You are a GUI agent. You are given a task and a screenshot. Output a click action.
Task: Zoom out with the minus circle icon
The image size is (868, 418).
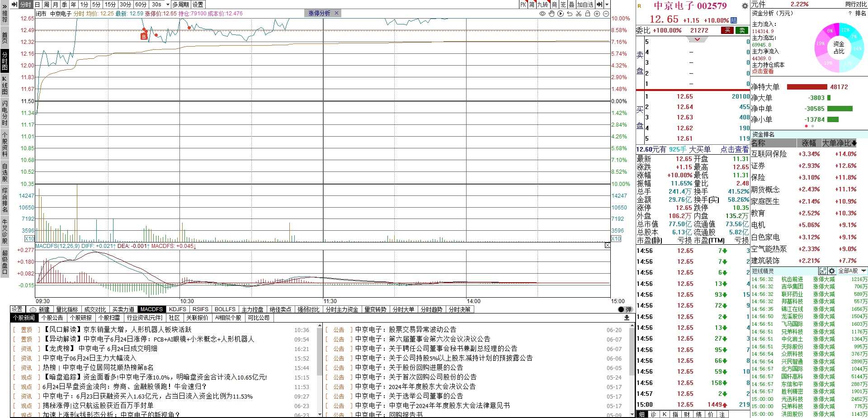[606, 14]
